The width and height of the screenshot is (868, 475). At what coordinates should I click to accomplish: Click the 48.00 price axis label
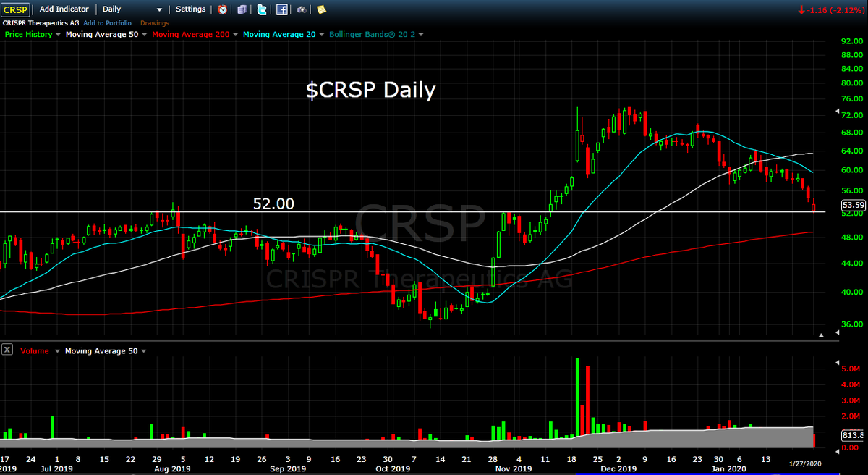(854, 237)
